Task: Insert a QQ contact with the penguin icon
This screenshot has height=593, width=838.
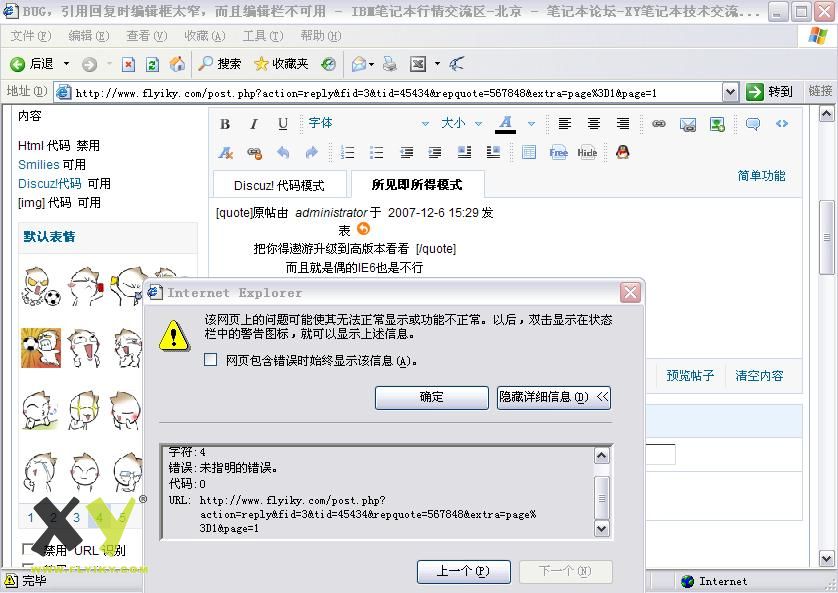Action: [x=623, y=153]
